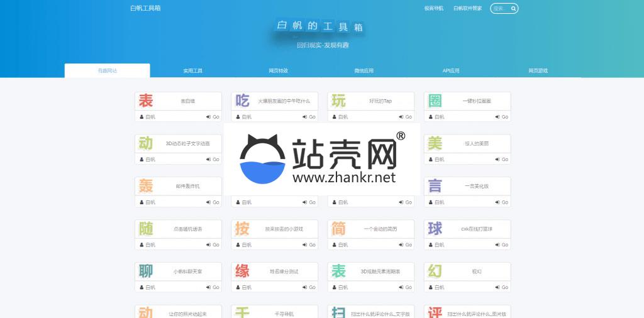Click Go on the 姓名缘分测试 card
The image size is (644, 318).
point(309,288)
